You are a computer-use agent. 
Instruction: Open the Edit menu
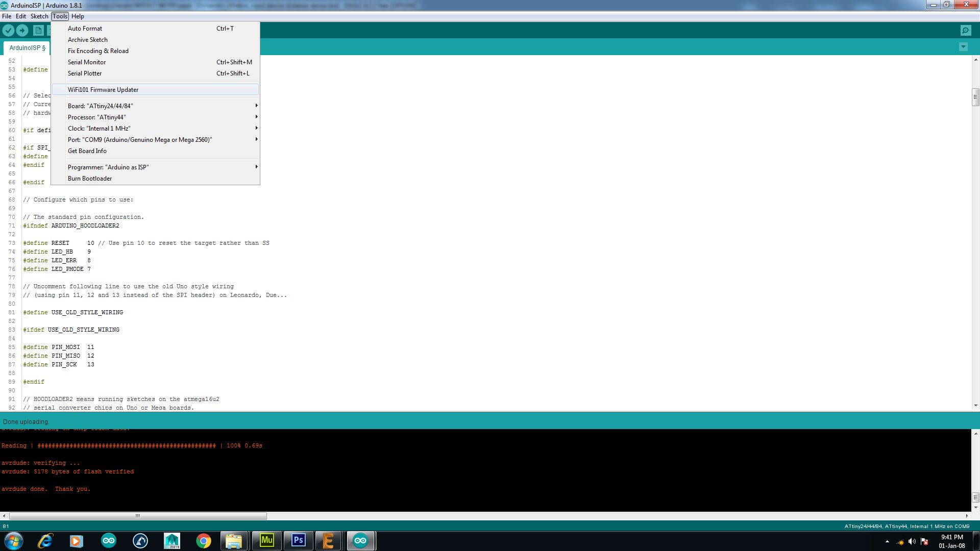pos(21,16)
